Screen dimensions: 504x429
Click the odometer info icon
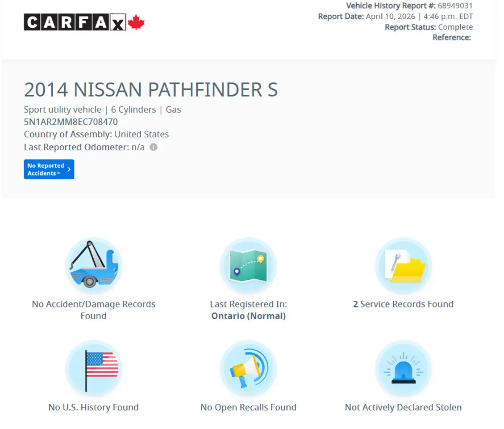pos(154,147)
